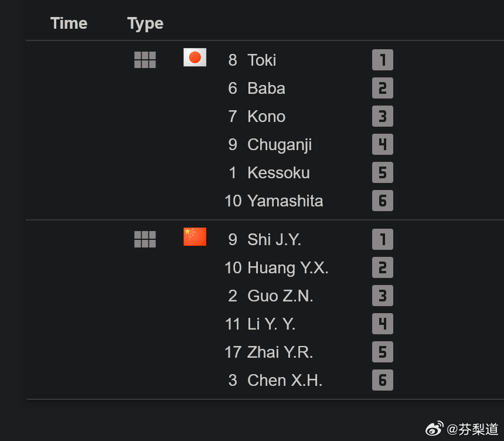Open player Chen X.H. entry
This screenshot has height=441, width=504.
[x=285, y=380]
